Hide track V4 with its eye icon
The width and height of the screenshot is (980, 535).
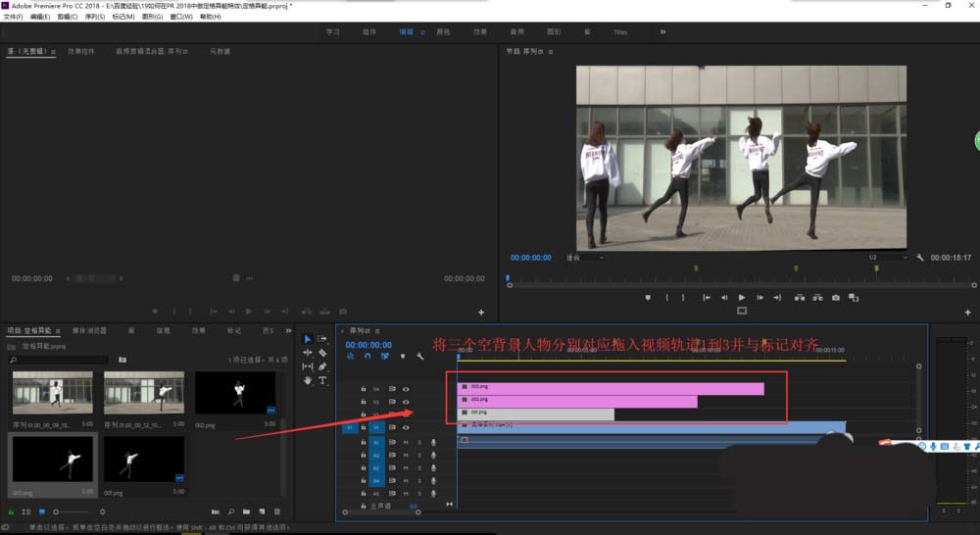coord(407,389)
